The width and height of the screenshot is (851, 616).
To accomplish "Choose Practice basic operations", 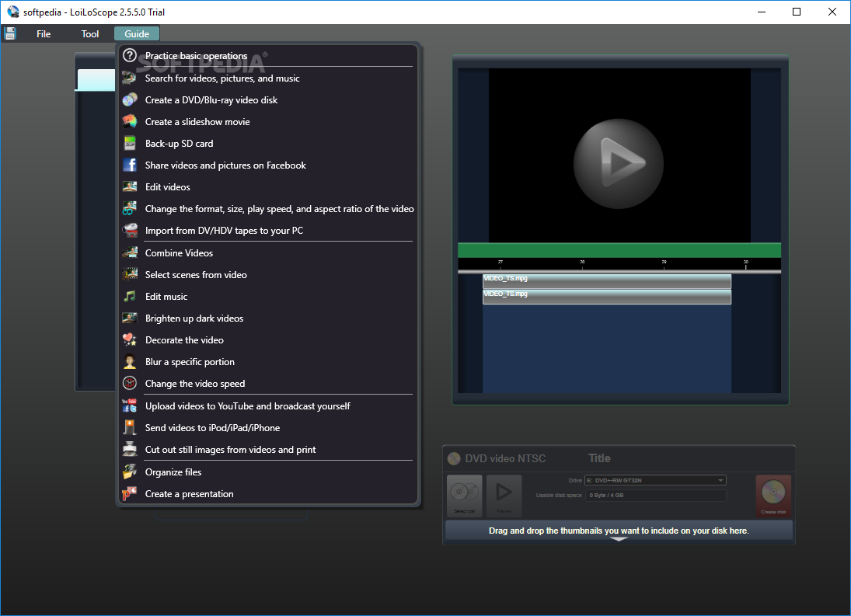I will 196,56.
